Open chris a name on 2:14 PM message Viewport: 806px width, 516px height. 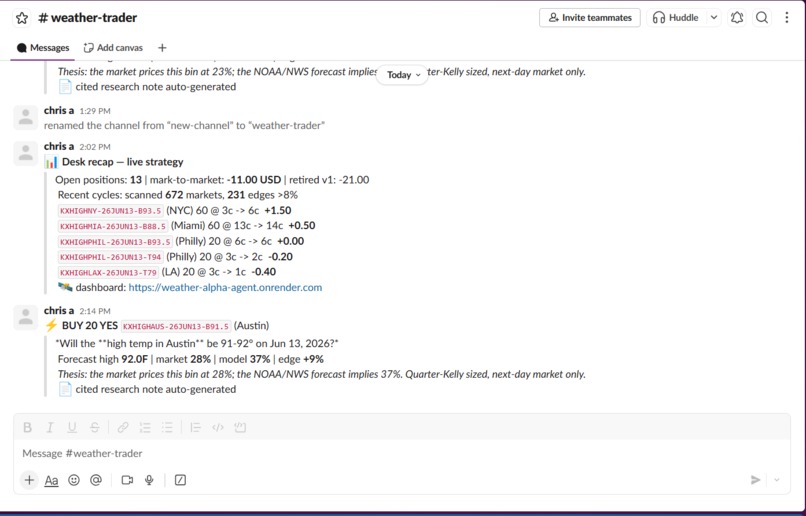click(59, 310)
